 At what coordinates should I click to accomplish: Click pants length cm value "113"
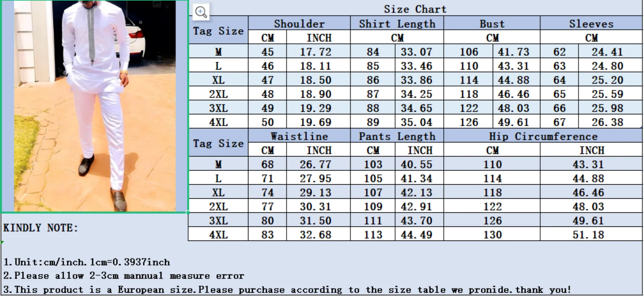point(373,235)
